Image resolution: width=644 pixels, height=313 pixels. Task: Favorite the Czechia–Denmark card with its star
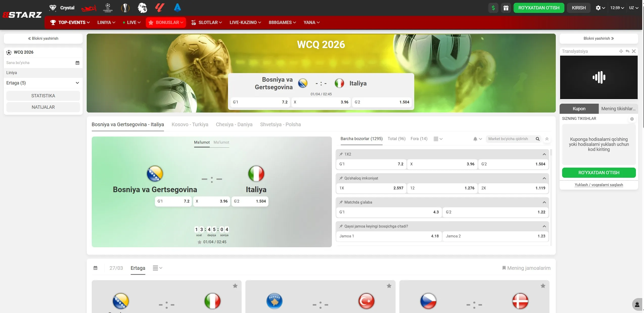point(543,286)
